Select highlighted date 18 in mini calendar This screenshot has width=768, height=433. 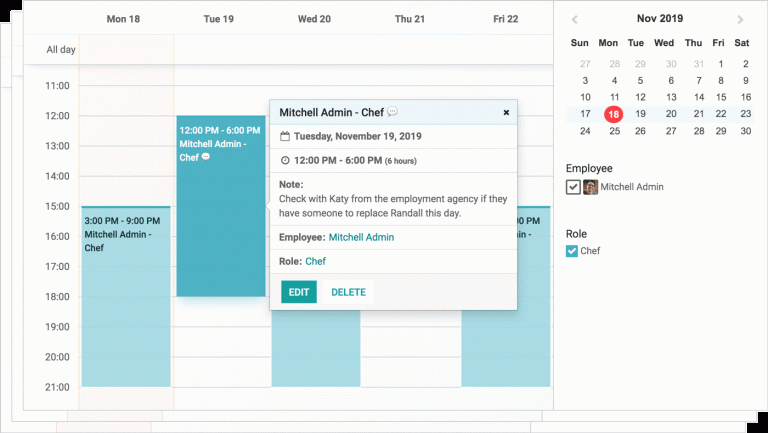pyautogui.click(x=612, y=114)
